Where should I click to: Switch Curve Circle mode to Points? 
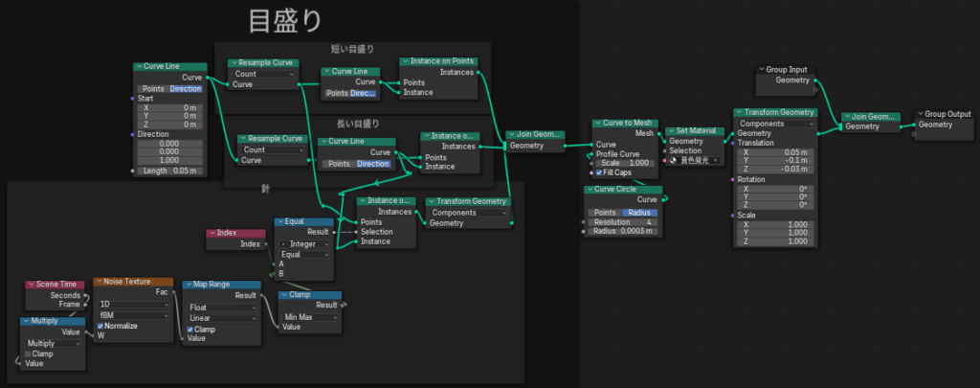pos(605,212)
